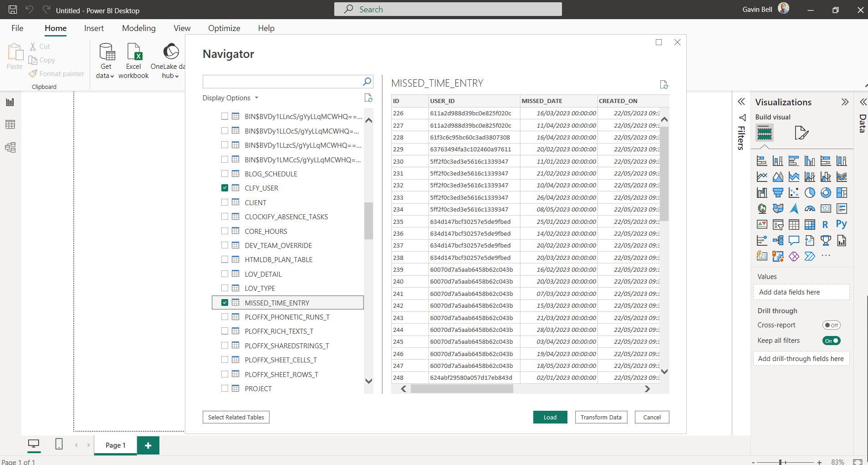
Task: Select the R script visual icon
Action: (x=826, y=224)
